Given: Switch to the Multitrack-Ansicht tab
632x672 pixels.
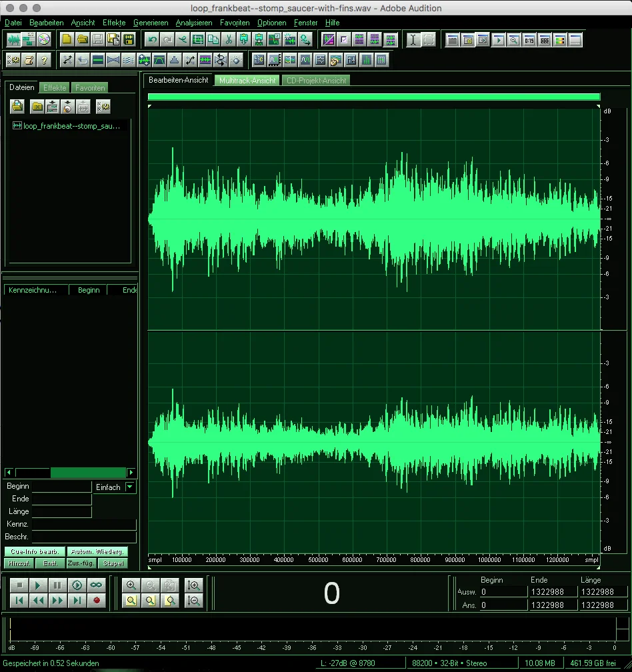Looking at the screenshot, I should pyautogui.click(x=247, y=80).
